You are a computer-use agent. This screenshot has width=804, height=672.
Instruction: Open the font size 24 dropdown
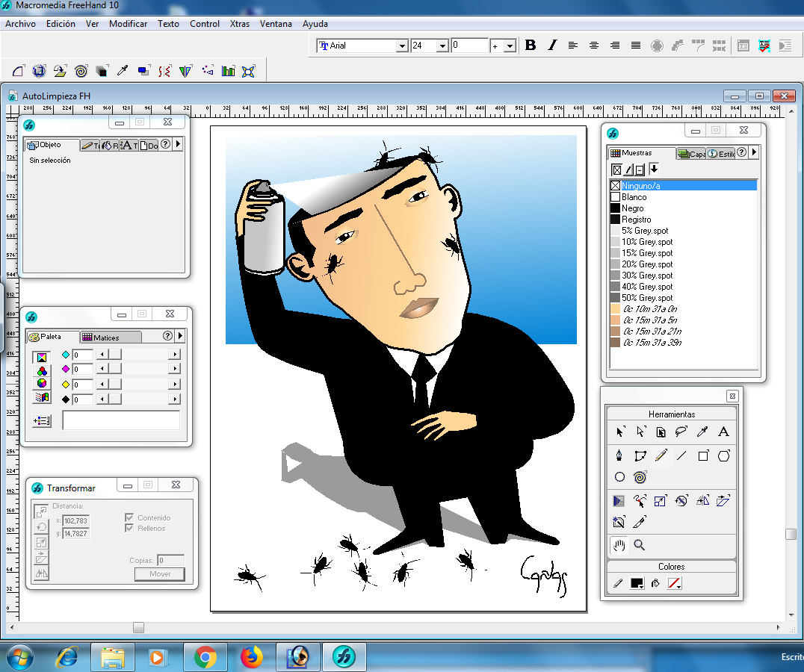click(442, 46)
